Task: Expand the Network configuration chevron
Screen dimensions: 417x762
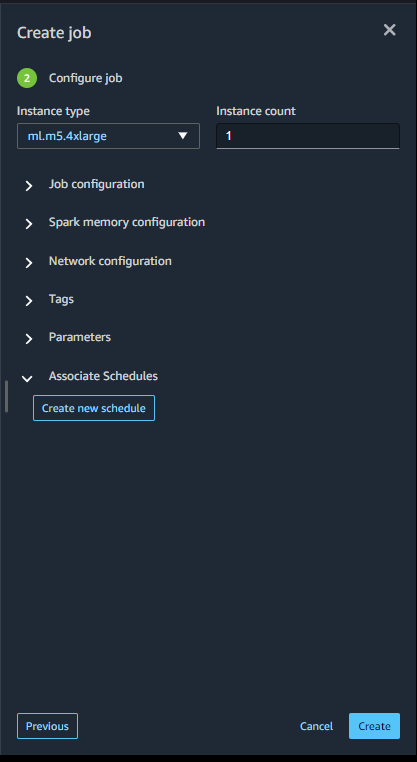Action: 29,262
